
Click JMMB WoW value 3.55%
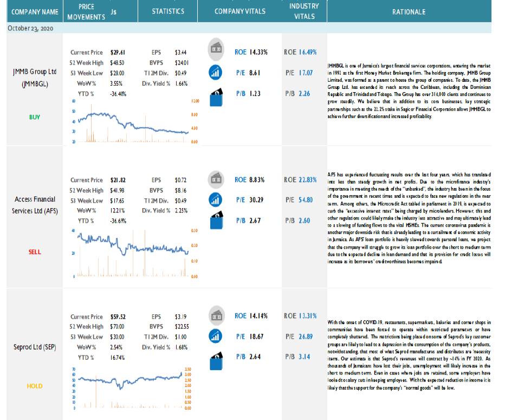click(116, 83)
